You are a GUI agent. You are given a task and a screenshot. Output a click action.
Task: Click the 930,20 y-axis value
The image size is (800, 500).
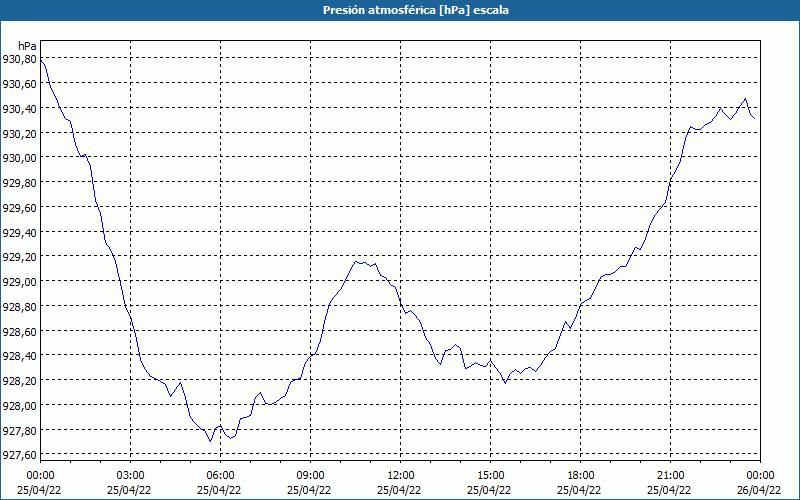[19, 134]
